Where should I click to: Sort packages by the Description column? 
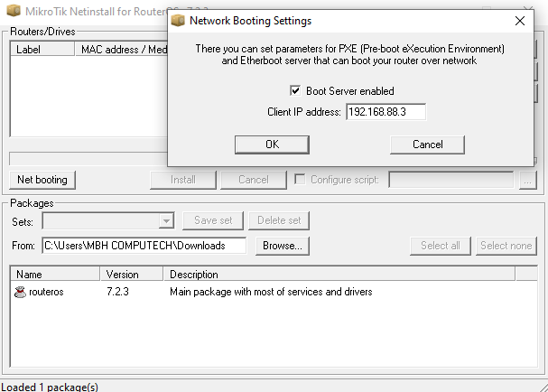click(339, 275)
